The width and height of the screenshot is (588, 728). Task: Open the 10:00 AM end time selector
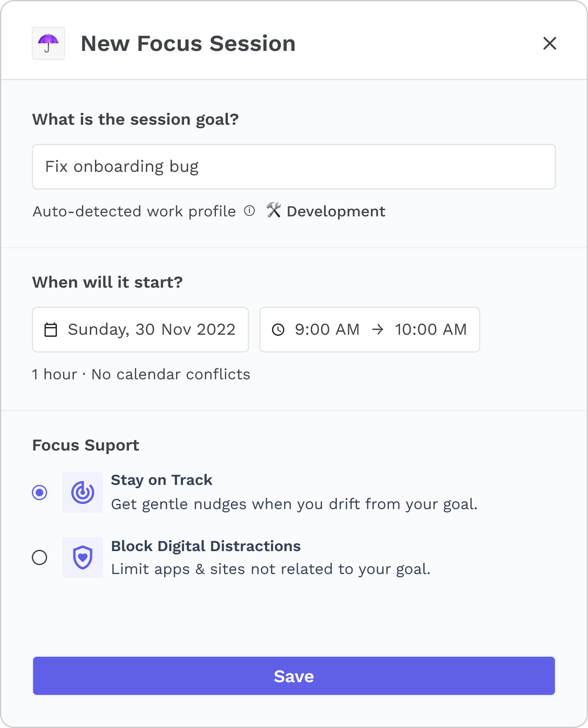point(431,330)
